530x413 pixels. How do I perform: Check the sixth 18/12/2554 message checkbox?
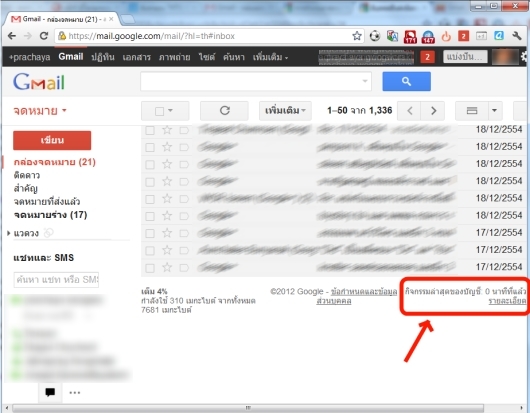coord(150,216)
